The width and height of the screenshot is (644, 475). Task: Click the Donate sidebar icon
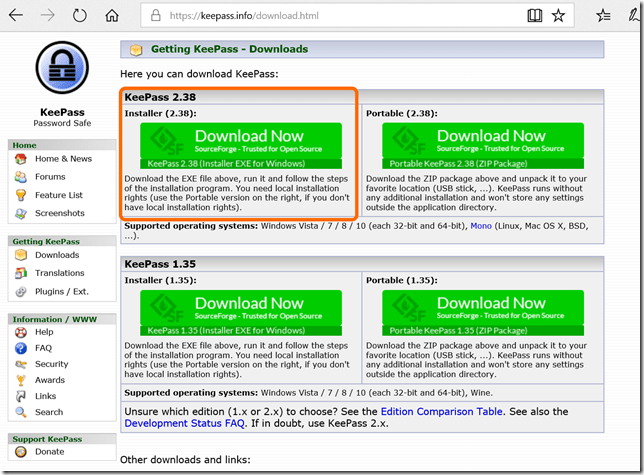coord(21,452)
